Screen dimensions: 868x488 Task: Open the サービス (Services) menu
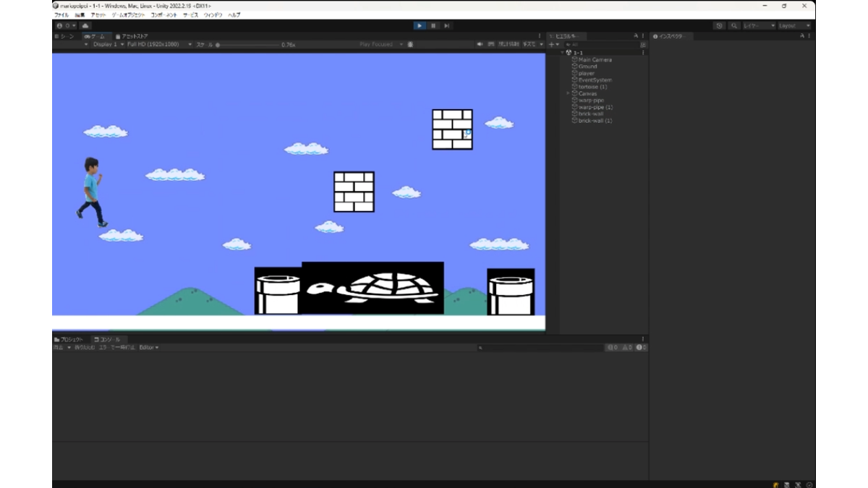point(190,14)
